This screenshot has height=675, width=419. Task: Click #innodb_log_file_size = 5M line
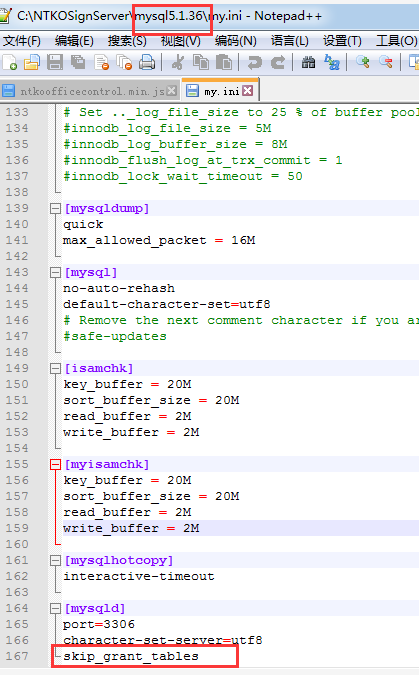167,129
